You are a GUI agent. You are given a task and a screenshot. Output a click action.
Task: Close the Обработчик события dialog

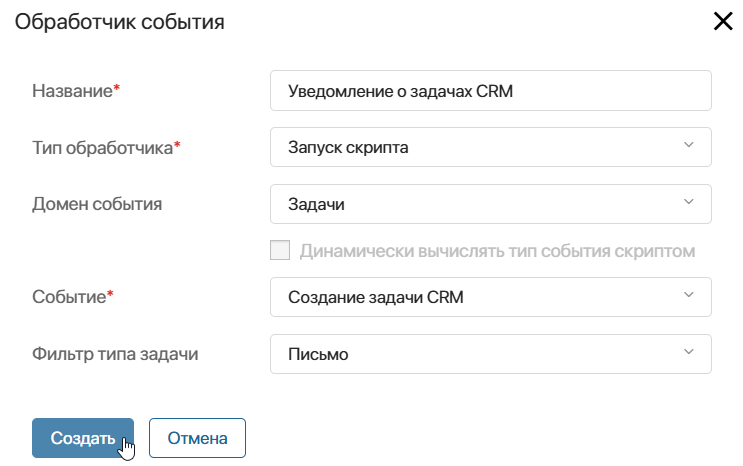(x=723, y=21)
